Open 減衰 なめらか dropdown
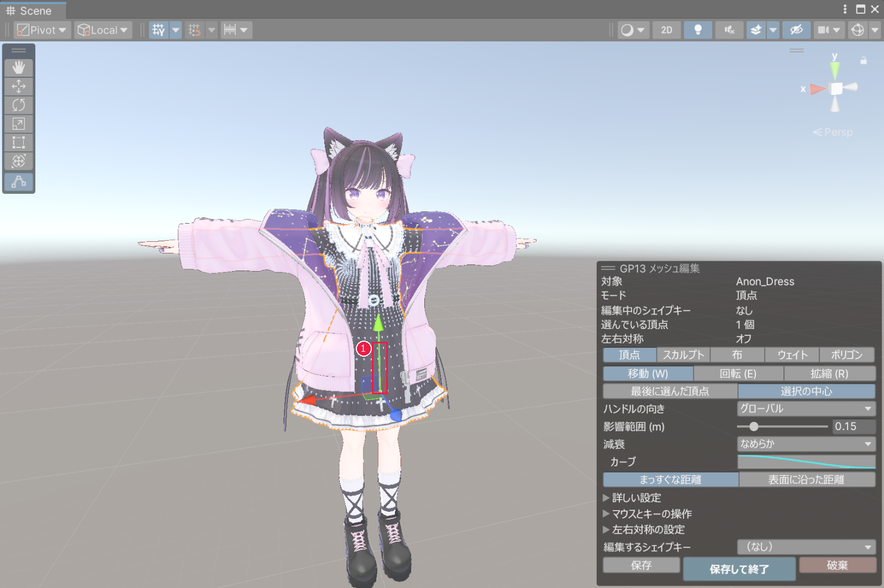 [806, 444]
